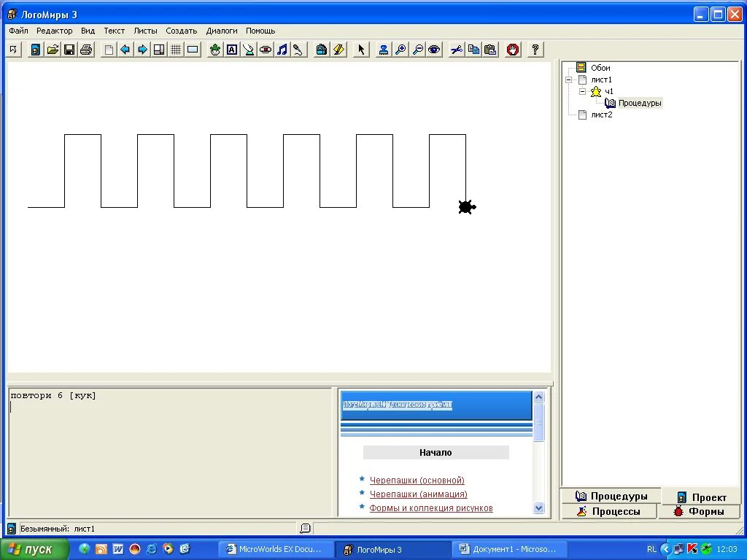Viewport: 747px width, 560px height.
Task: Switch to the Процедуры tab
Action: click(611, 496)
